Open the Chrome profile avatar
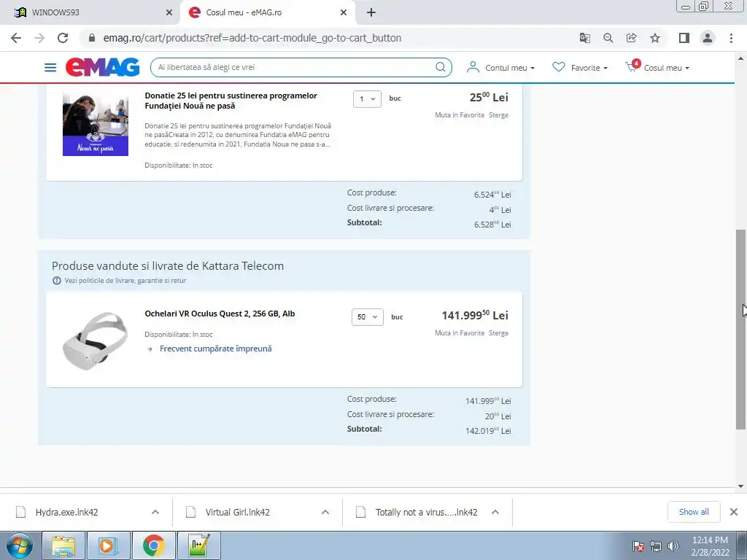 708,38
